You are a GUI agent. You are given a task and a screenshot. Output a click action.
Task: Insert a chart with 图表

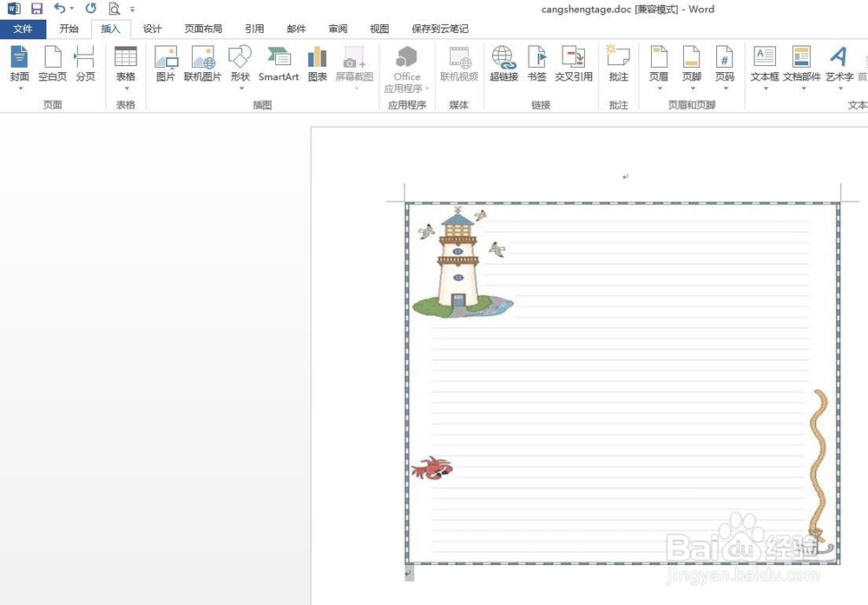pos(317,63)
